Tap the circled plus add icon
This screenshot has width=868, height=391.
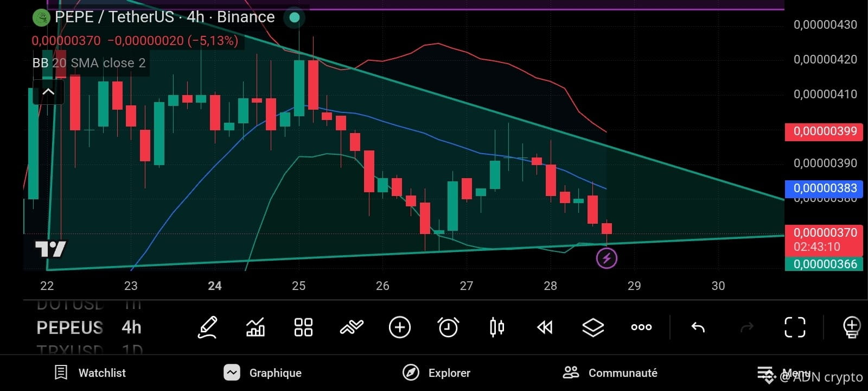pyautogui.click(x=400, y=327)
